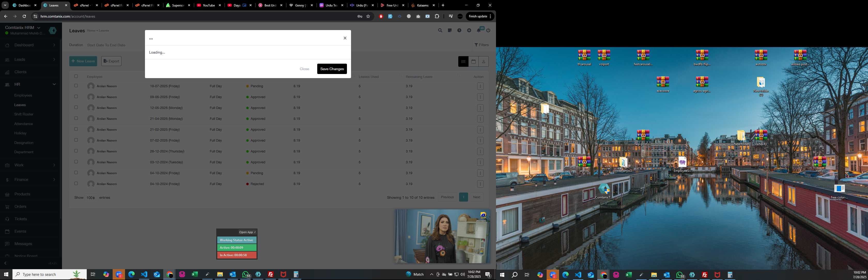Image resolution: width=868 pixels, height=280 pixels.
Task: Click the Chrome address bar URL
Action: pos(68,16)
